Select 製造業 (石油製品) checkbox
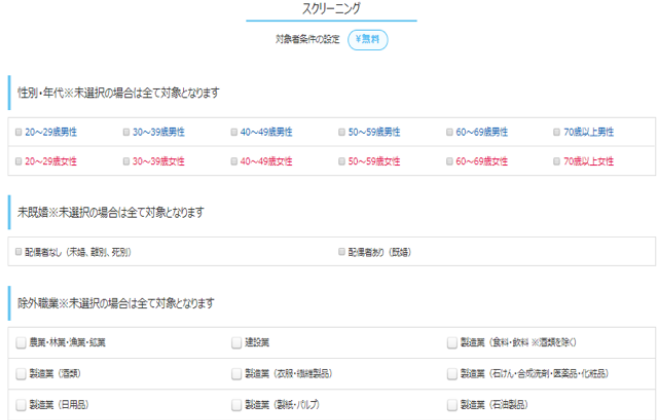The height and width of the screenshot is (420, 660). pyautogui.click(x=452, y=405)
